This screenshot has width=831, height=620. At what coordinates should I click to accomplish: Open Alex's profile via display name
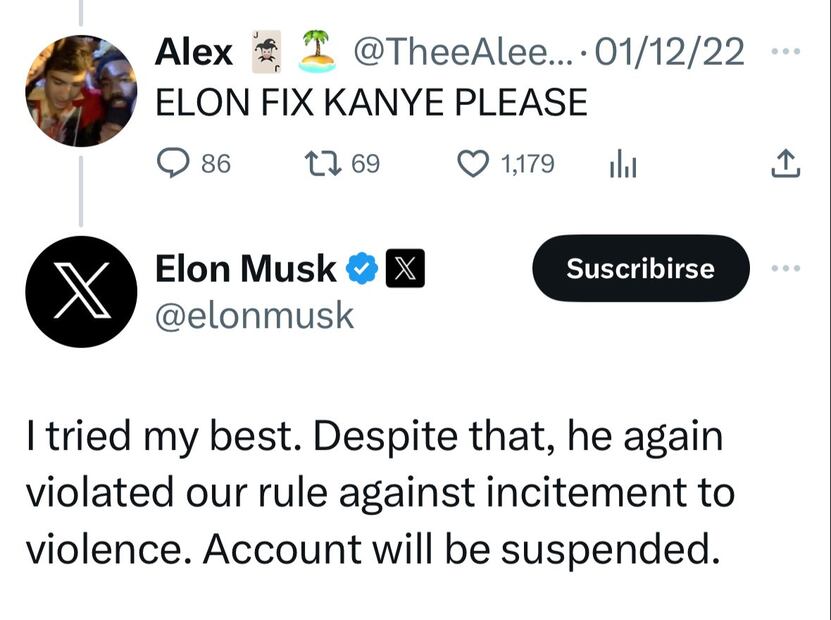click(x=194, y=52)
